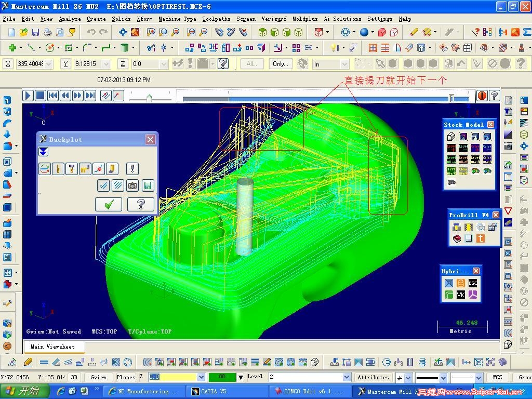Viewport: 532px width, 399px height.
Task: Click the Repaint brush icon
Action: tap(135, 32)
